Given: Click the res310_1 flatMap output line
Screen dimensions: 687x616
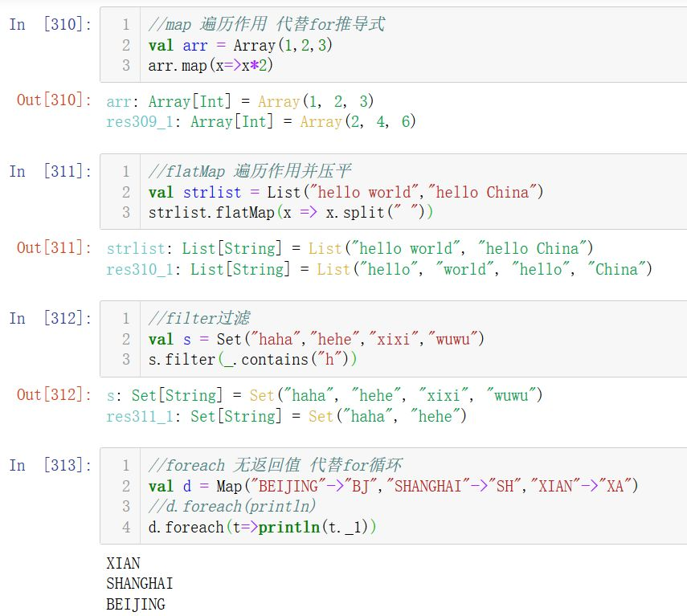Looking at the screenshot, I should [379, 270].
